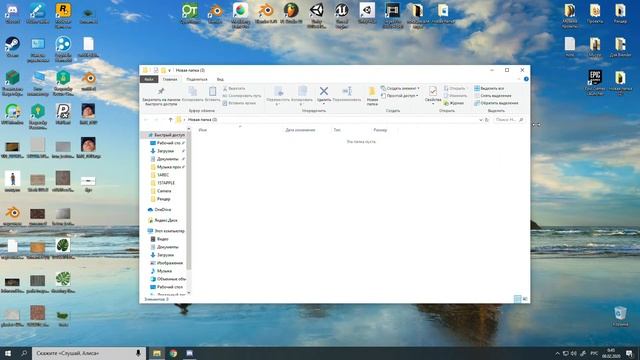This screenshot has height=360, width=640.
Task: Click the Copy button in the ribbon
Action: coord(192,94)
